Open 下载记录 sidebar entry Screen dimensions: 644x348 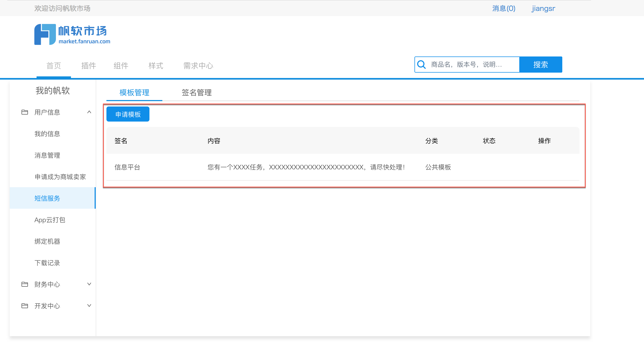click(47, 263)
